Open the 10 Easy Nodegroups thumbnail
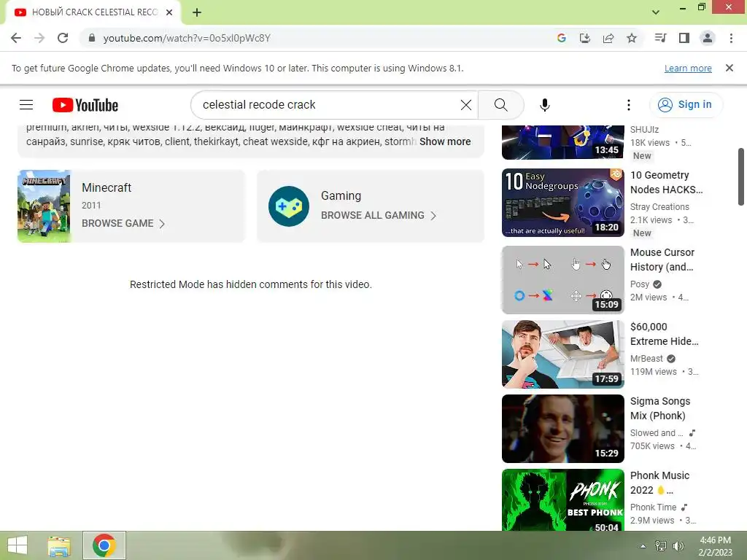 click(562, 203)
